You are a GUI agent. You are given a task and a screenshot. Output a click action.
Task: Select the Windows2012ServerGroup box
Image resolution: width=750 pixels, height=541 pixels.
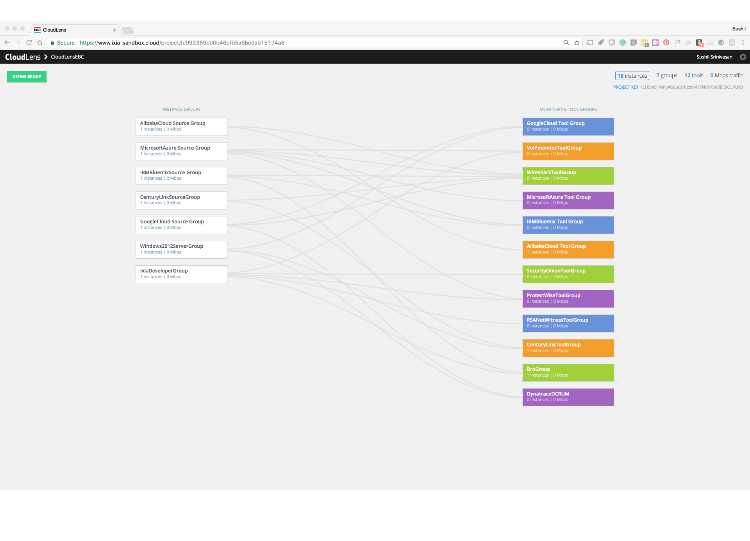coord(181,249)
